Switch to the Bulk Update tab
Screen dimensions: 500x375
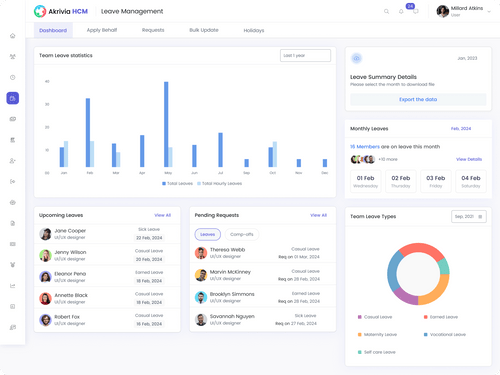[x=204, y=30]
